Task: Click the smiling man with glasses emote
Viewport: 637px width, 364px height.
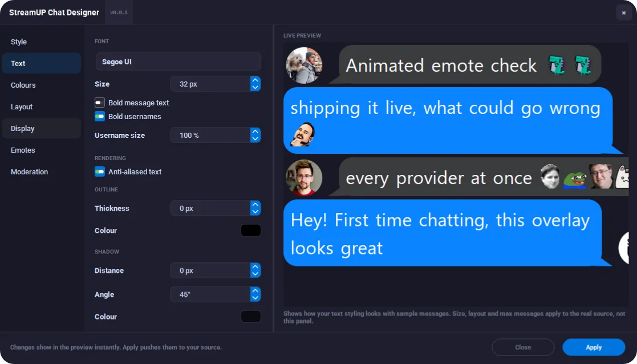Action: (x=601, y=176)
